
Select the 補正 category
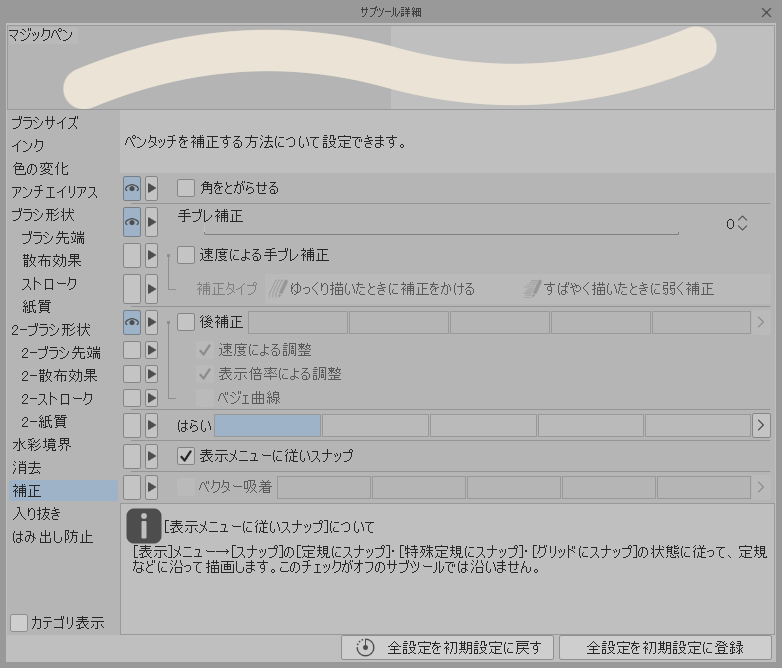click(x=63, y=491)
